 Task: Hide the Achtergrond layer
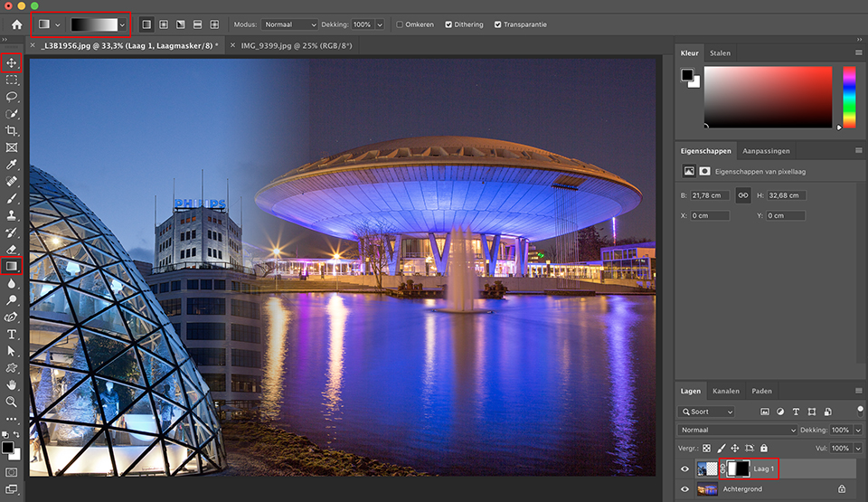(x=684, y=489)
